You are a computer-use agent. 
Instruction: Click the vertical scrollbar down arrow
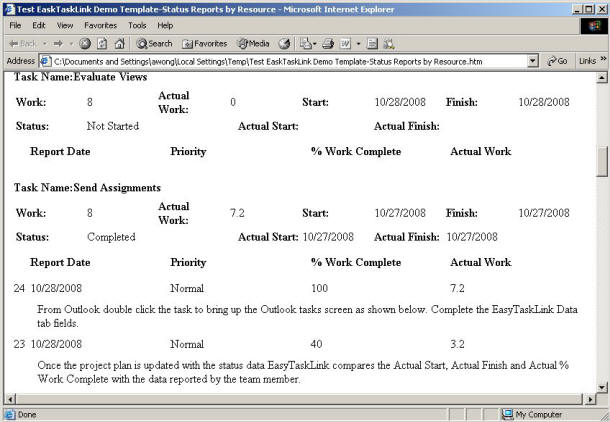click(x=602, y=387)
